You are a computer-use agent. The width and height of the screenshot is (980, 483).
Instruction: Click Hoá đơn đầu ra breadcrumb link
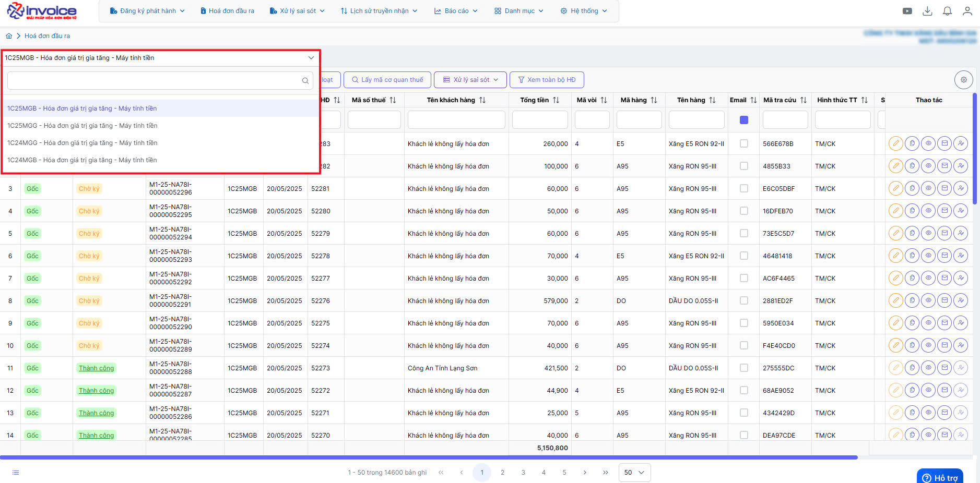[x=47, y=36]
